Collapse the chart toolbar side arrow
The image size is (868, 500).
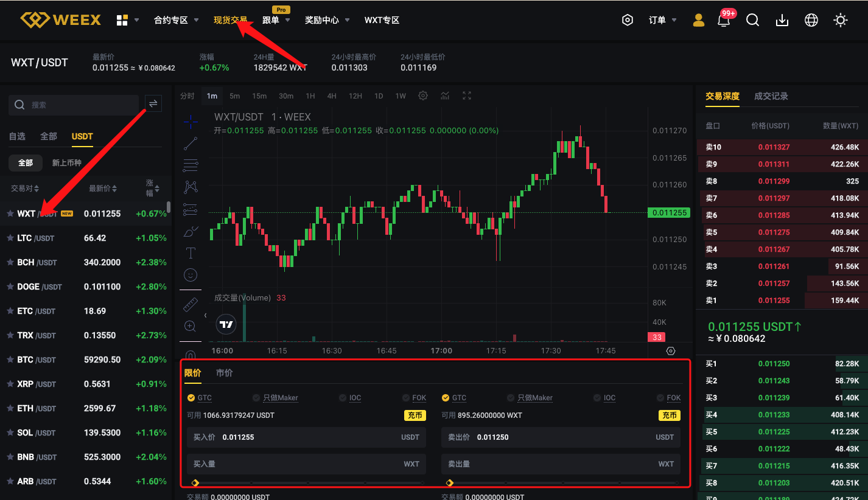pos(205,315)
